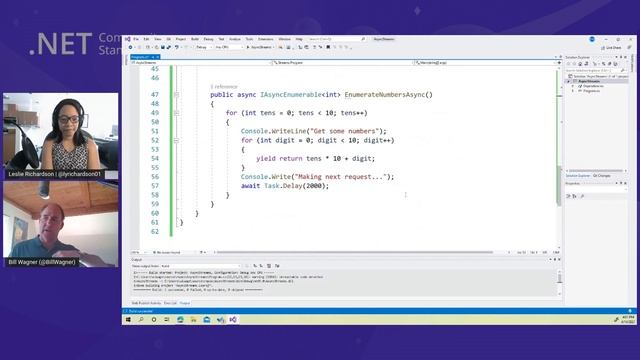The width and height of the screenshot is (640, 360).
Task: Open the Build menu
Action: (x=195, y=39)
